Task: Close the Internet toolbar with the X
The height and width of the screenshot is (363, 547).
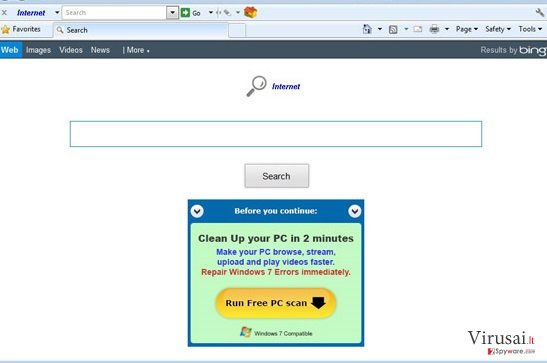Action: click(4, 13)
